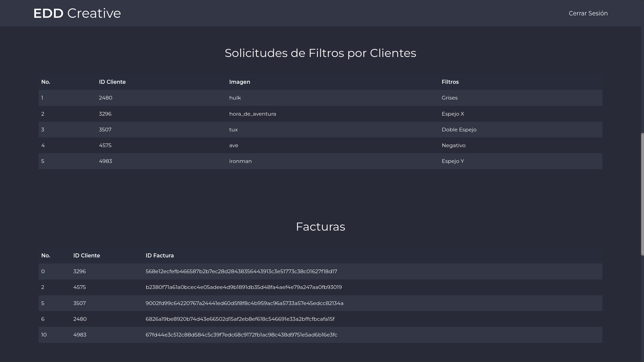Click the Filtros column header
Image resolution: width=644 pixels, height=362 pixels.
[450, 82]
